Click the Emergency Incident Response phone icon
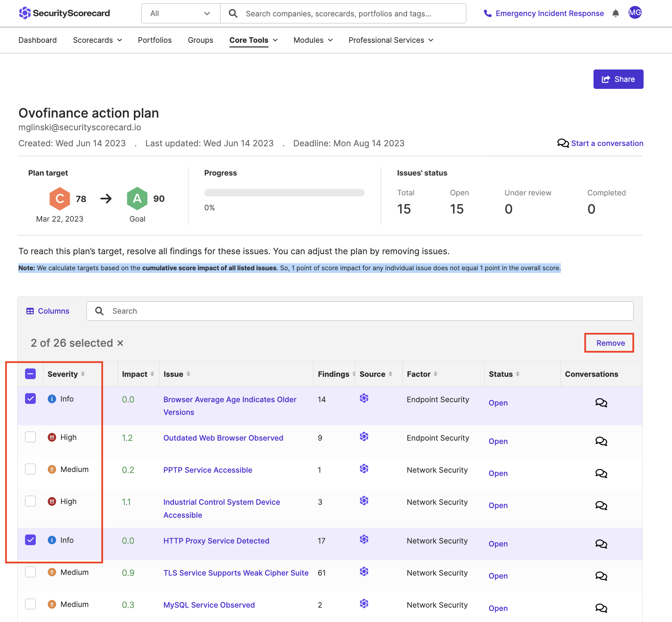 [487, 13]
